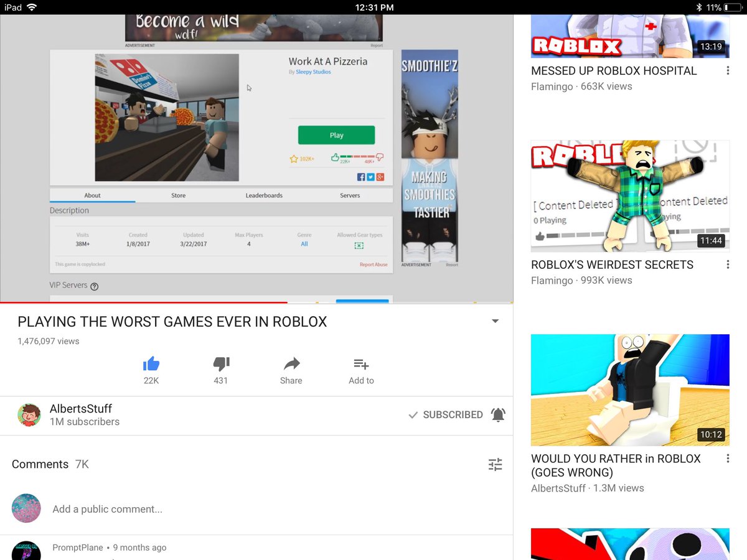Open ROBLOX'S WEIRDEST SECRETS thumbnail

[630, 196]
